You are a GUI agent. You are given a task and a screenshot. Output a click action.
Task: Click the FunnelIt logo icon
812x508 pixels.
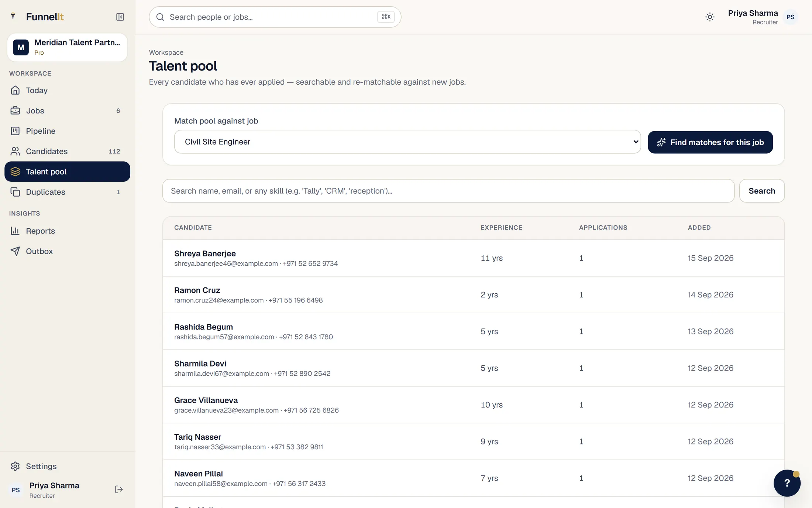[13, 16]
